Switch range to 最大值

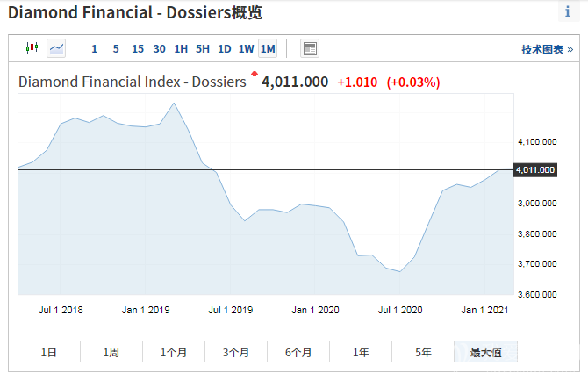pos(485,352)
